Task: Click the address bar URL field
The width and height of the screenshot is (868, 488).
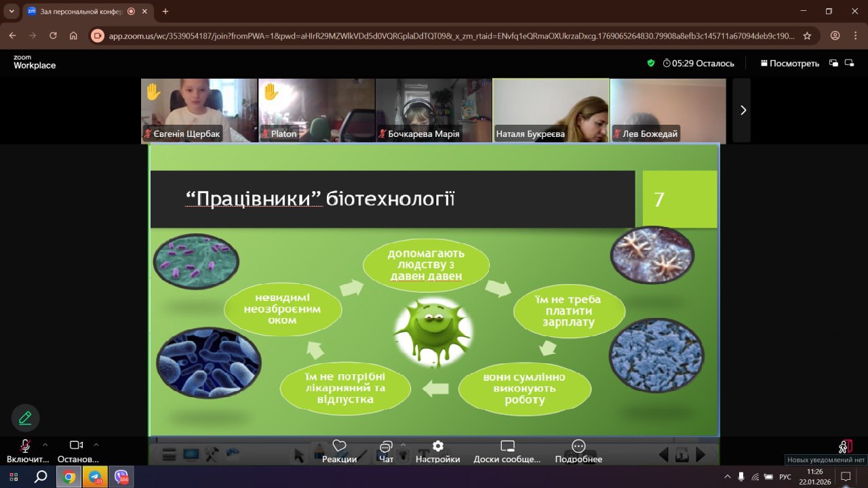Action: click(x=453, y=36)
